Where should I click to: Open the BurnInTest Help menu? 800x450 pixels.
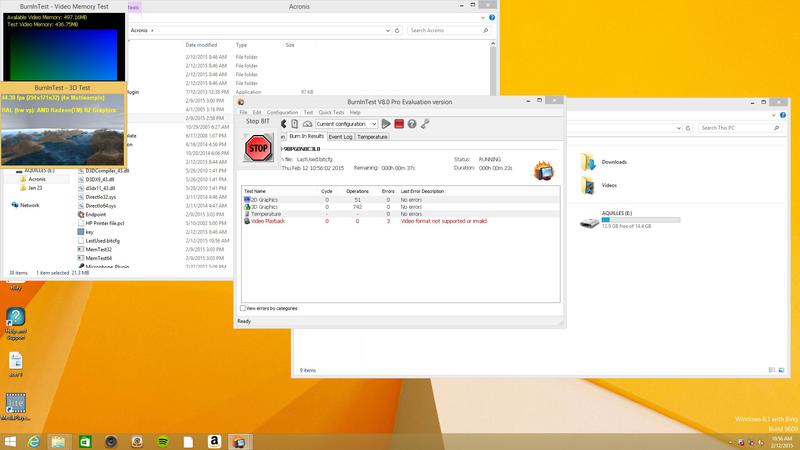pyautogui.click(x=355, y=112)
